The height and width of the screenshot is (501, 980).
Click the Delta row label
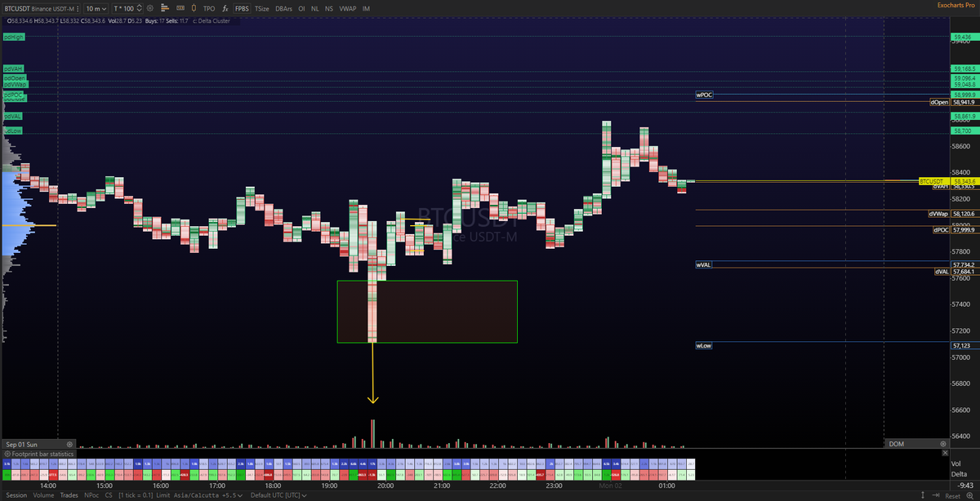coord(959,474)
